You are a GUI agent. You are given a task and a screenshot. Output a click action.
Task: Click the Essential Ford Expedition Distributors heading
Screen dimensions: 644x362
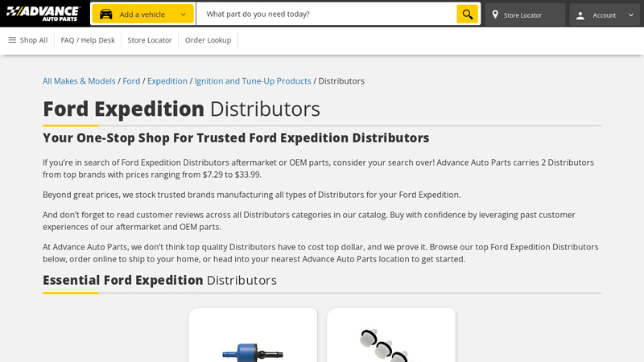[159, 280]
